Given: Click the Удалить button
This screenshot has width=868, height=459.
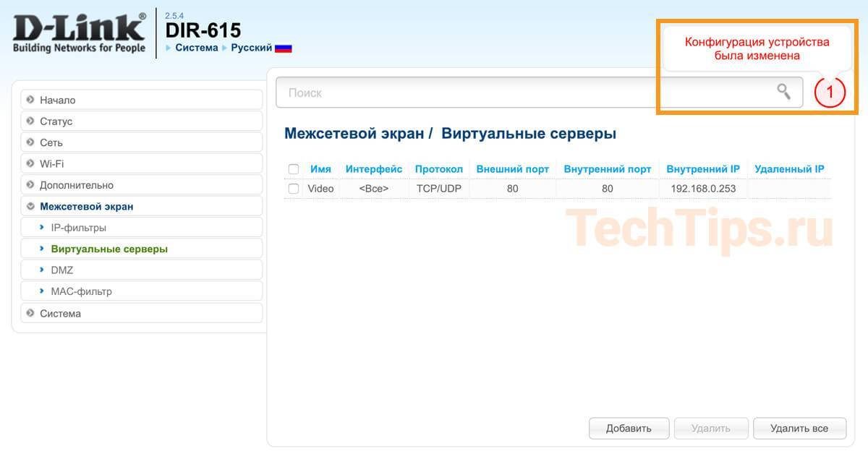Looking at the screenshot, I should pos(710,428).
